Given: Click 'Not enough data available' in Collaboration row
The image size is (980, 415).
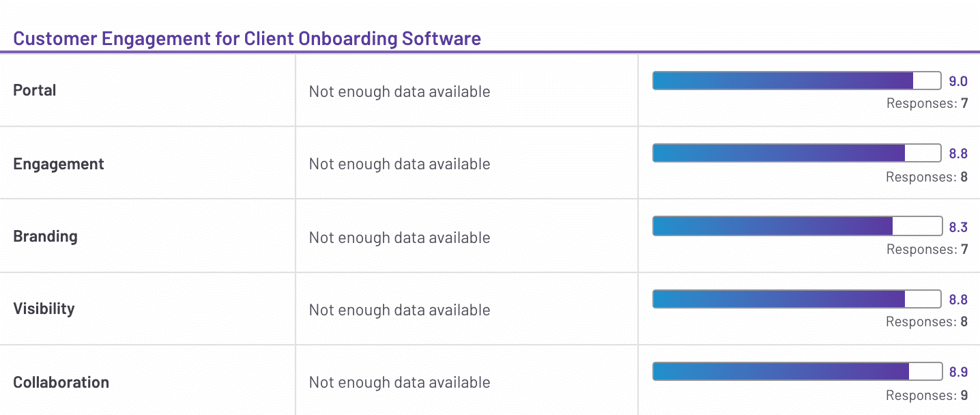Looking at the screenshot, I should [399, 382].
